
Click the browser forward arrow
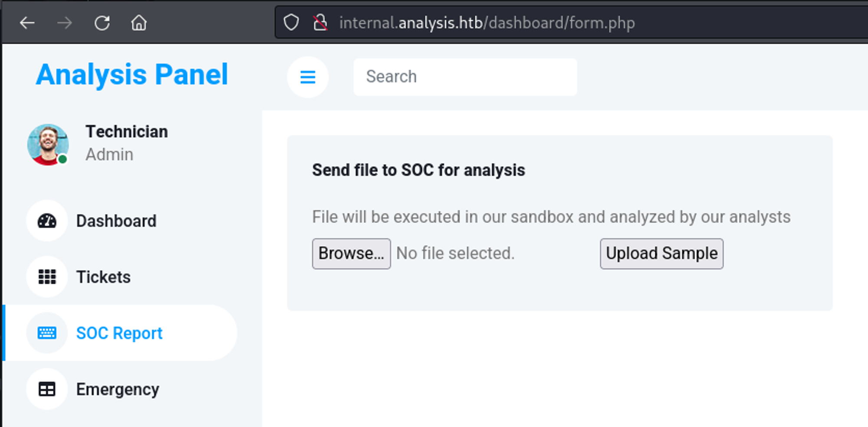click(65, 23)
